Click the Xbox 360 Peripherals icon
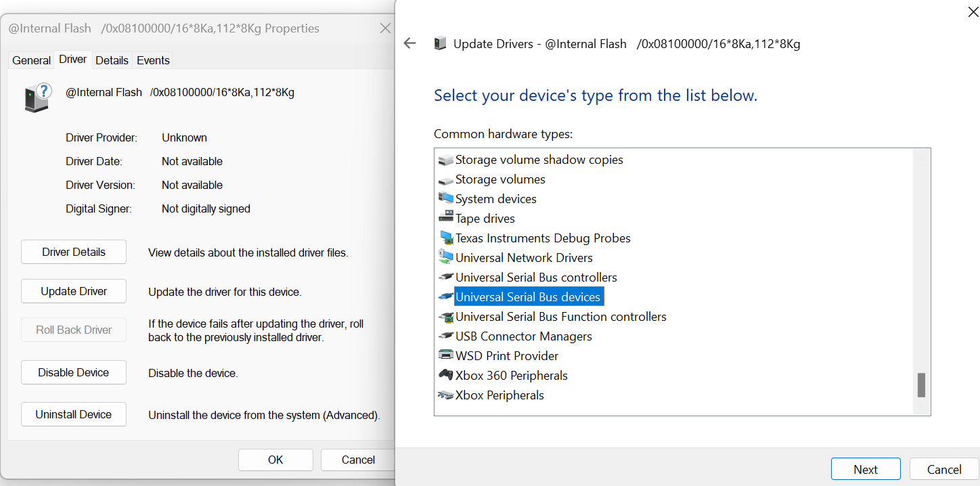Viewport: 980px width, 486px height. pyautogui.click(x=445, y=375)
